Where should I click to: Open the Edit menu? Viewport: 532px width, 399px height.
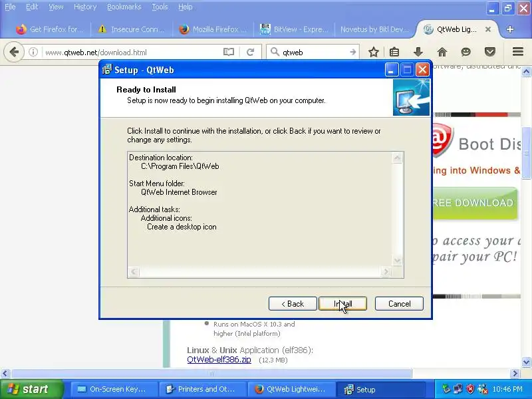point(32,7)
